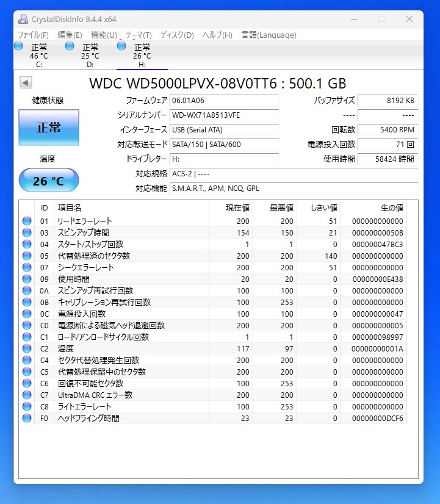Screen dimensions: 440x504
Task: Click the 26 °C temperature button
Action: [49, 181]
